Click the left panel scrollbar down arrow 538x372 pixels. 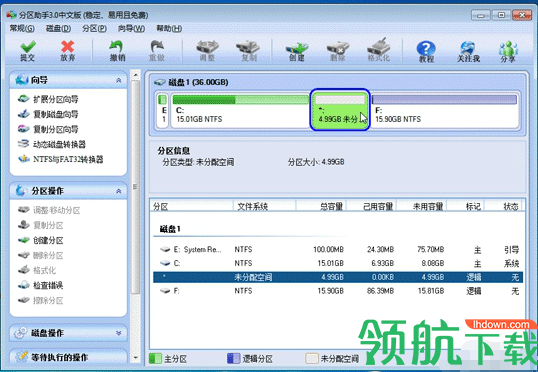tap(136, 358)
